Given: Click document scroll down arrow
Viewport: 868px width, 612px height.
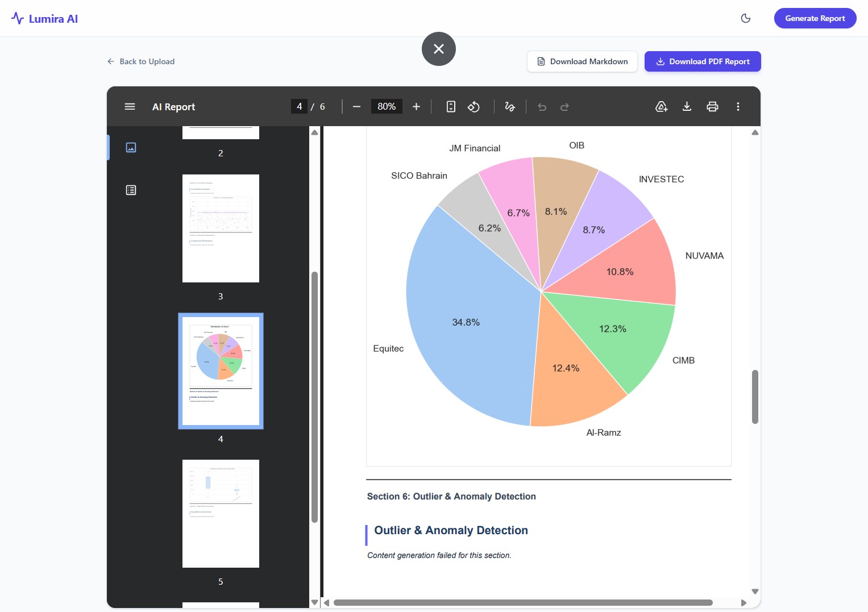Looking at the screenshot, I should [x=755, y=592].
